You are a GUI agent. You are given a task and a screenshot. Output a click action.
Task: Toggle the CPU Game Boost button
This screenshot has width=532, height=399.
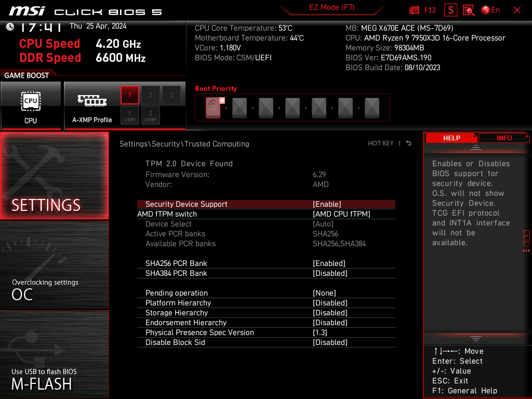click(x=31, y=106)
